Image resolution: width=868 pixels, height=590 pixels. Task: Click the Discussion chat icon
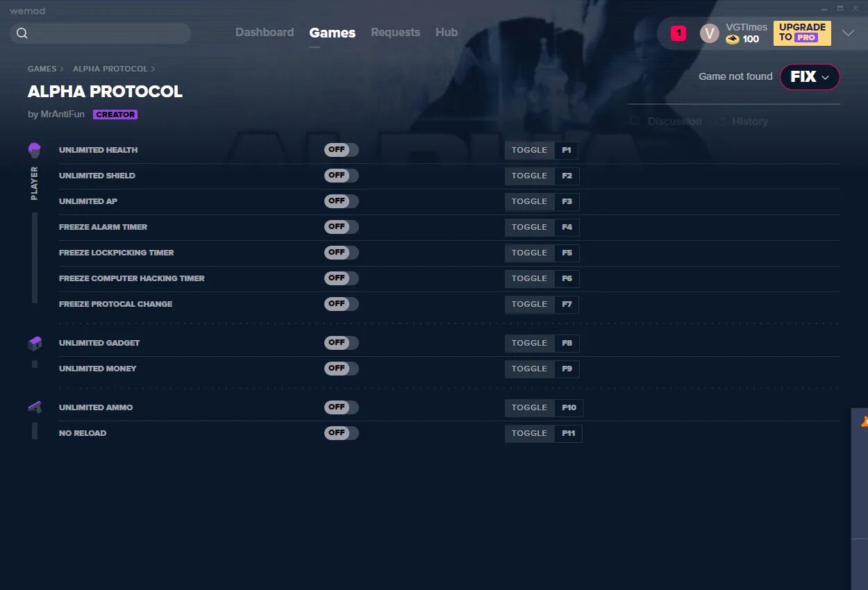[635, 121]
